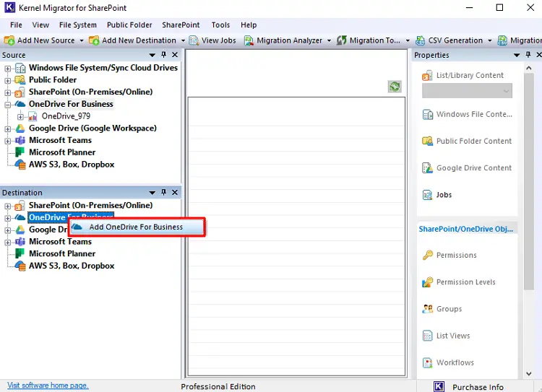Open the Public Folder menu
The height and width of the screenshot is (392, 542).
click(x=129, y=25)
